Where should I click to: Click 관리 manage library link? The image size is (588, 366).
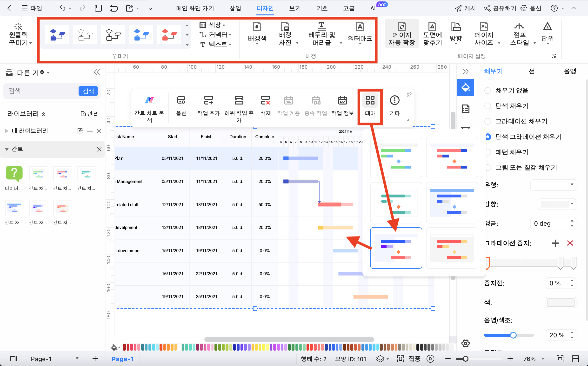pyautogui.click(x=90, y=113)
